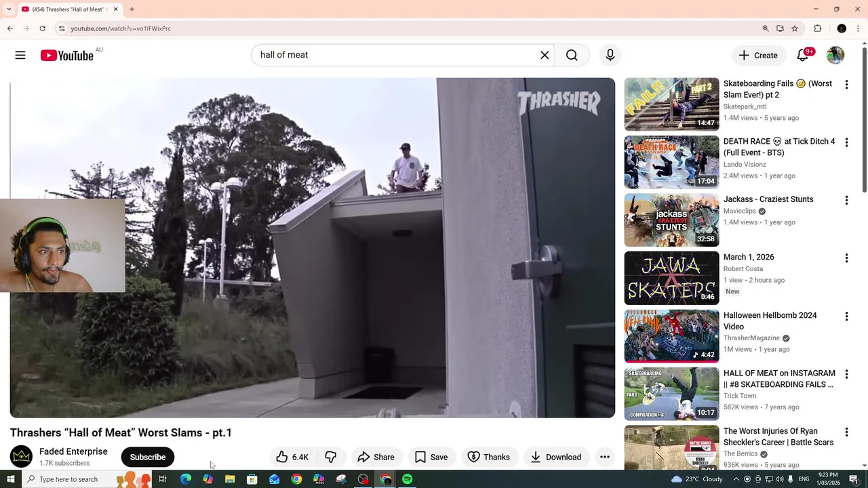Open the Windows notification center
This screenshot has width=868, height=488.
point(854,479)
